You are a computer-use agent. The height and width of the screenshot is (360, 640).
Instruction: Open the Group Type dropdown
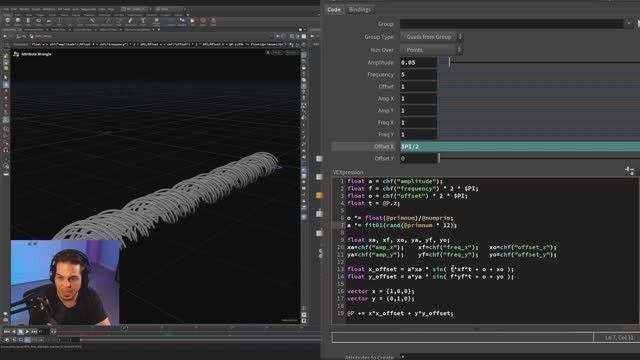pos(431,37)
